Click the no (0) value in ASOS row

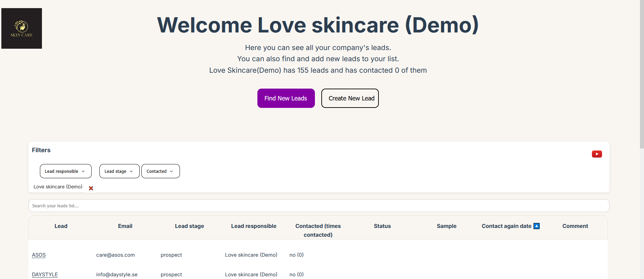point(297,255)
